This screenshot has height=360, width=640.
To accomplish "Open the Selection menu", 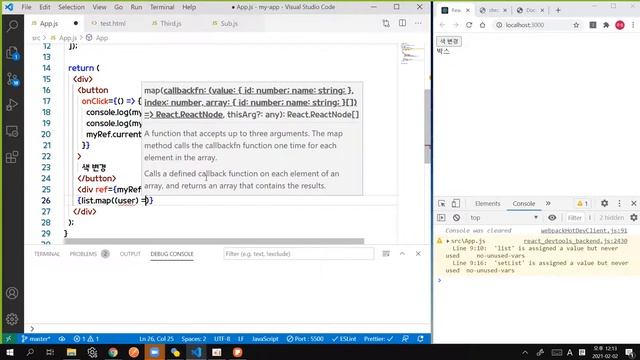I will (x=71, y=7).
